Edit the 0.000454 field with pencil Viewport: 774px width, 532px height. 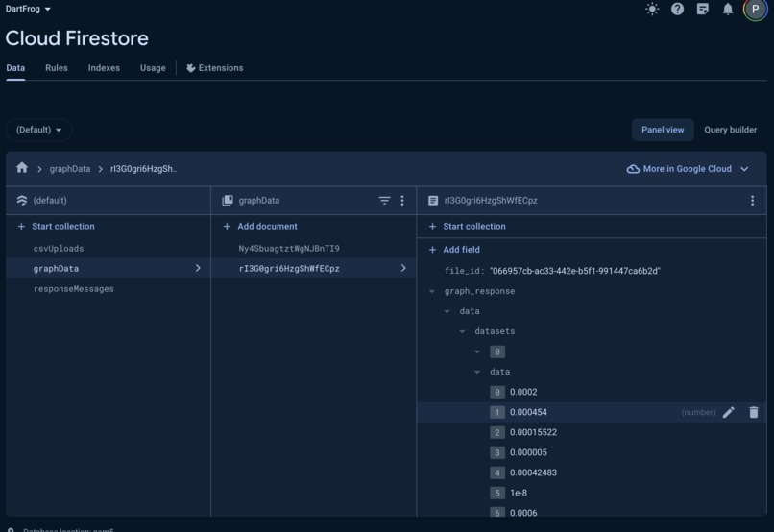tap(729, 412)
